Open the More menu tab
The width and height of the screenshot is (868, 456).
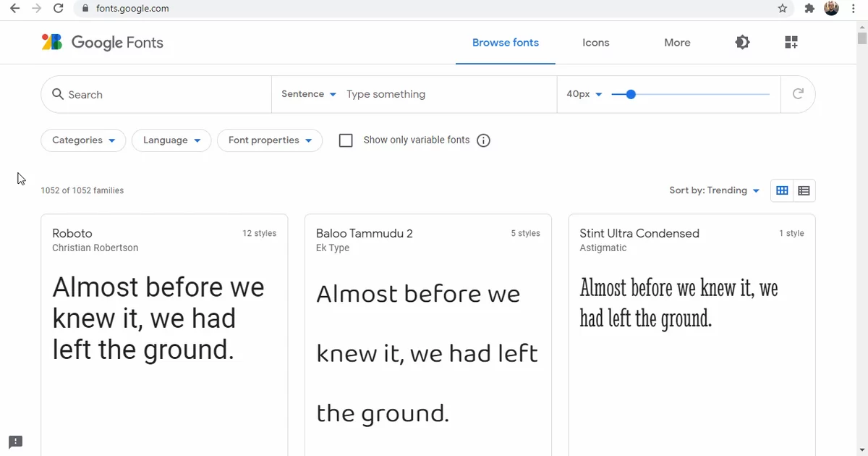coord(677,43)
